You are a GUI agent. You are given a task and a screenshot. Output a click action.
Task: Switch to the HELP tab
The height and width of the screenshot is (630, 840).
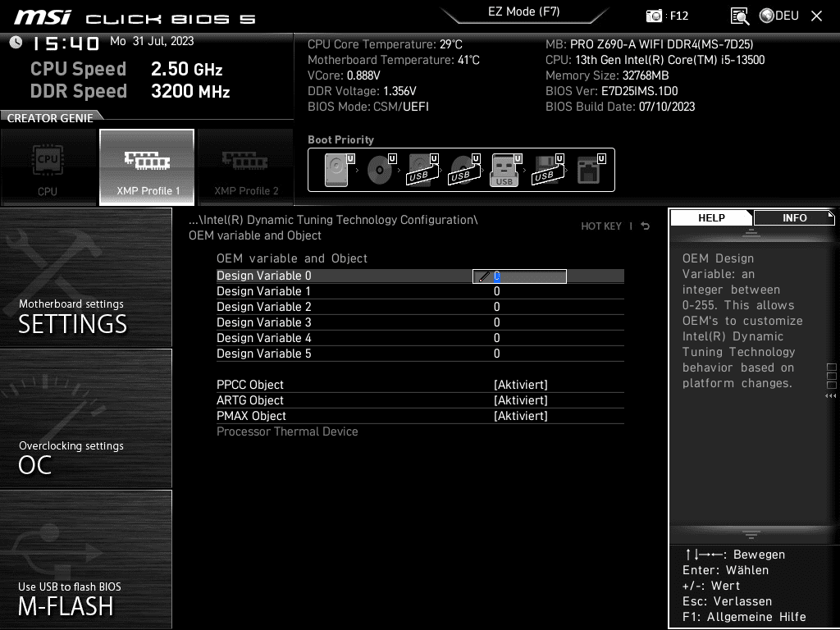pos(711,217)
